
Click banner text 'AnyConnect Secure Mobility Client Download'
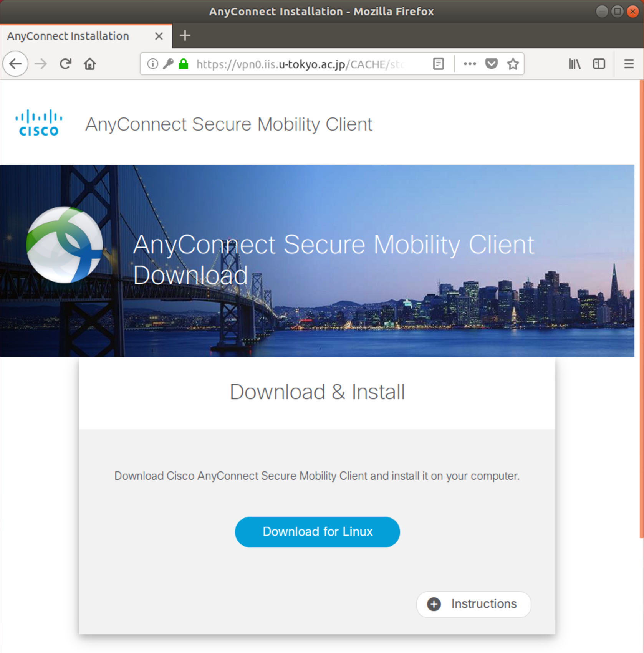pos(333,260)
